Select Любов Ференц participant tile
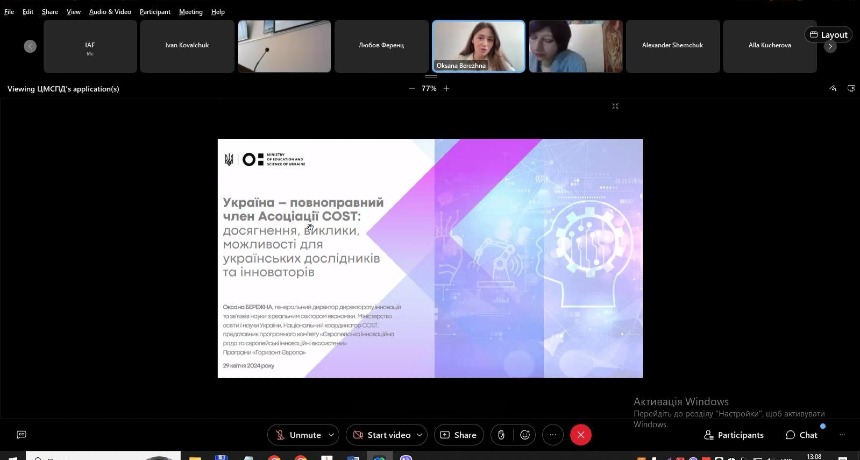The width and height of the screenshot is (860, 460). [382, 46]
